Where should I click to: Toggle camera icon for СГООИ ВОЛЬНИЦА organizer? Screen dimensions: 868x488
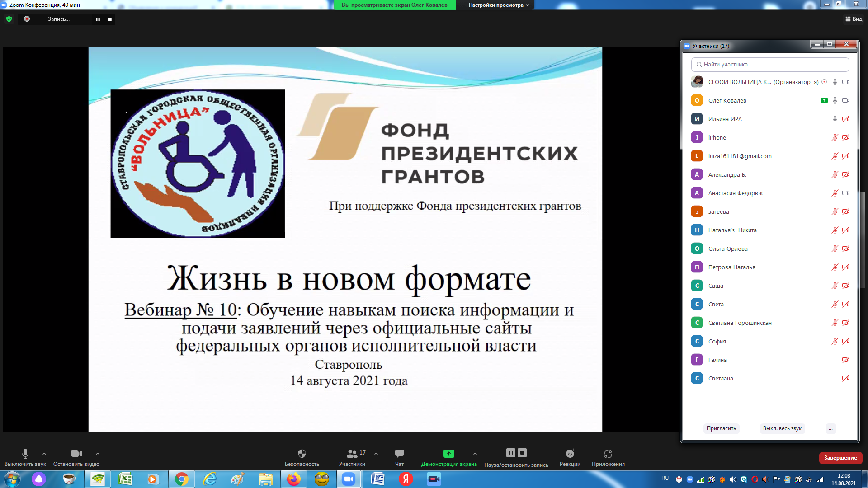846,82
